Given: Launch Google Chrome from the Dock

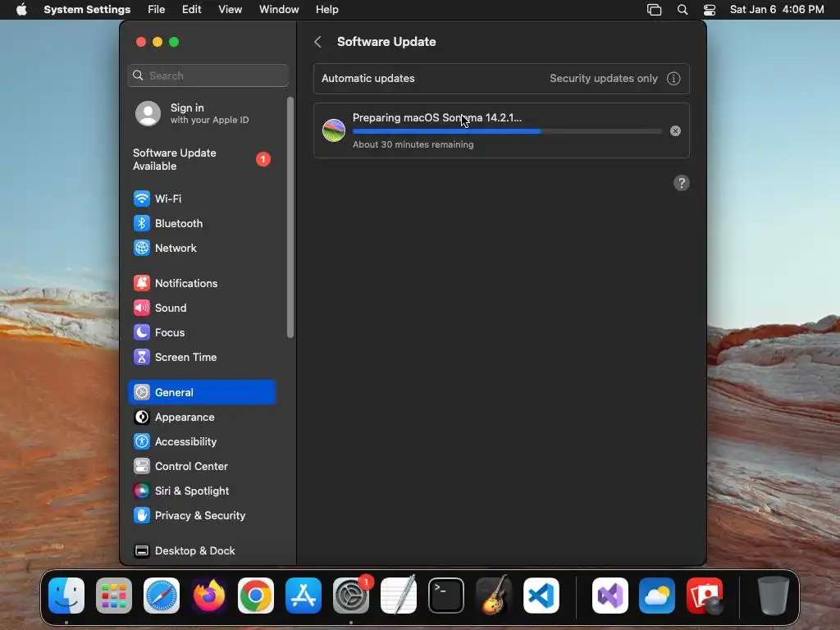Looking at the screenshot, I should (x=256, y=596).
